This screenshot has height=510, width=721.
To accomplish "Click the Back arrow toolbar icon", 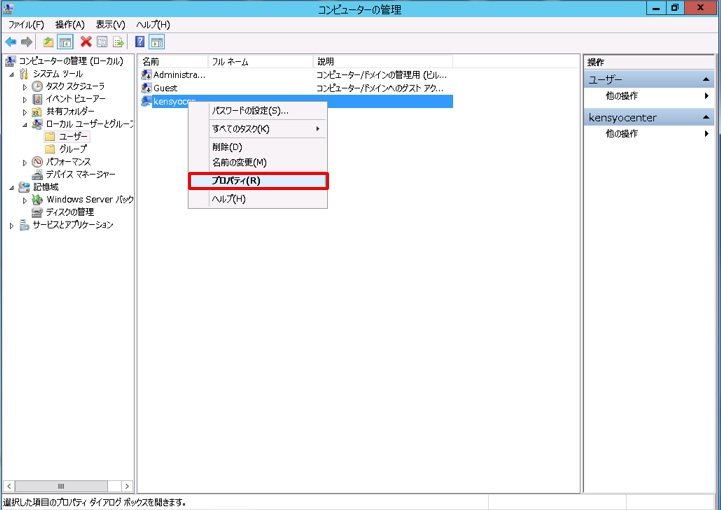I will [x=10, y=42].
